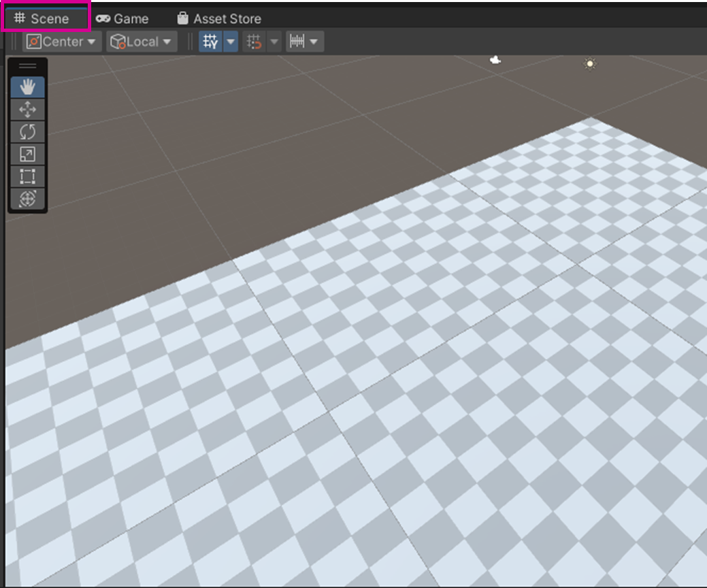
Task: Select the Rotate tool
Action: tap(27, 132)
